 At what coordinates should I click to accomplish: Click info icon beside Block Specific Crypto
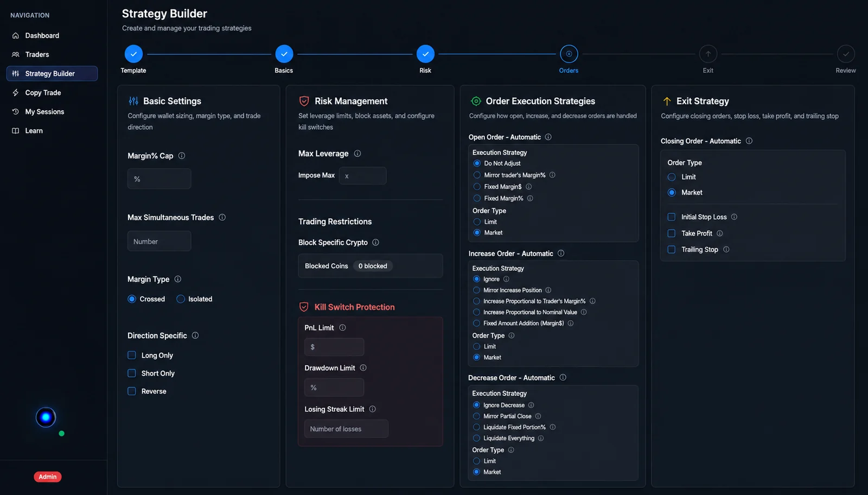(x=376, y=243)
